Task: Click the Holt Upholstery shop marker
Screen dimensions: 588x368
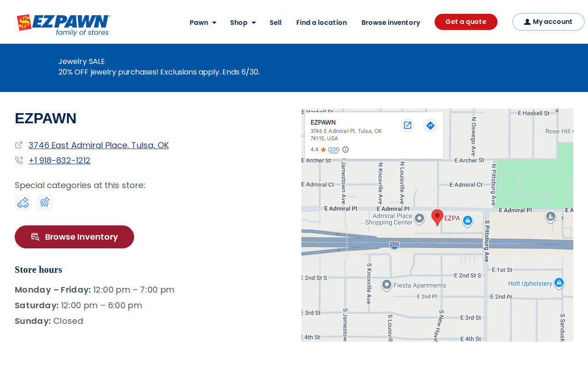Action: [x=559, y=282]
